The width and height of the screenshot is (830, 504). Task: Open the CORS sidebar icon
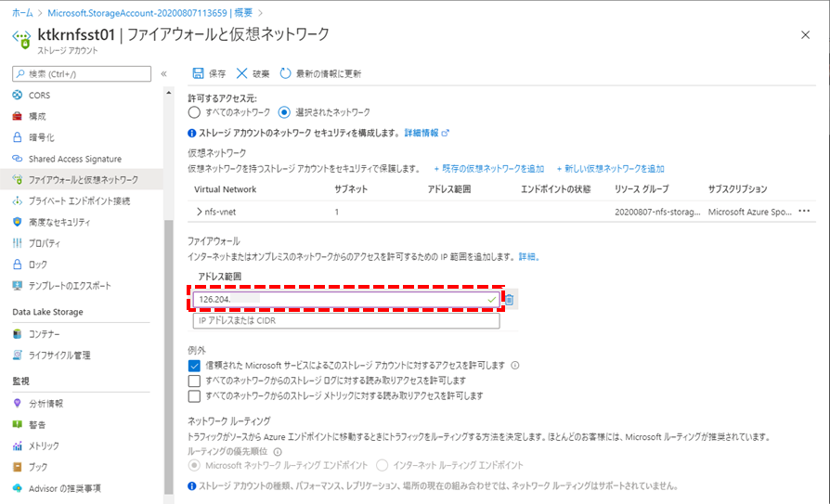pos(18,95)
